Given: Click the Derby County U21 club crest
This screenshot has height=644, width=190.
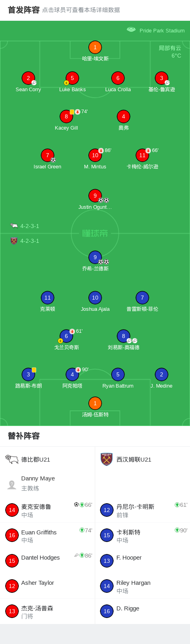Looking at the screenshot, I should click(x=12, y=459).
